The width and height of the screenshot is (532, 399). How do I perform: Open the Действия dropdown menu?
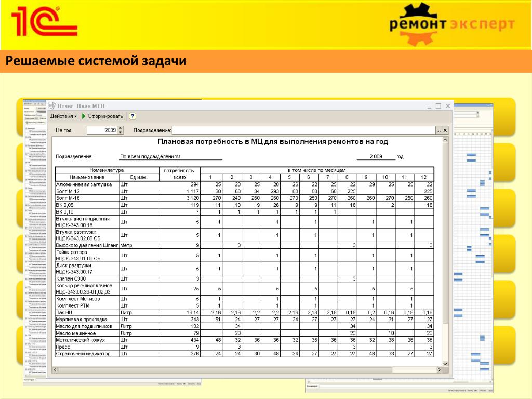(63, 116)
